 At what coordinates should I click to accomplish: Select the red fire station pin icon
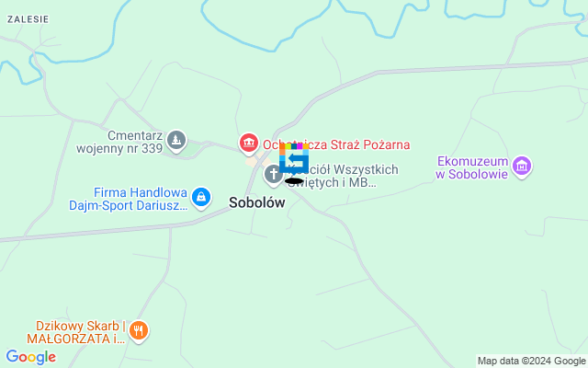[x=249, y=144]
